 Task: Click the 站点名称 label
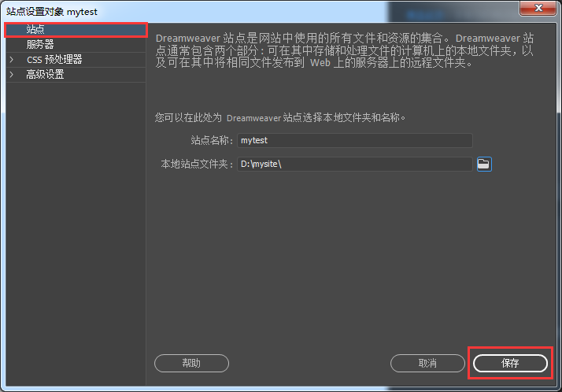point(212,140)
